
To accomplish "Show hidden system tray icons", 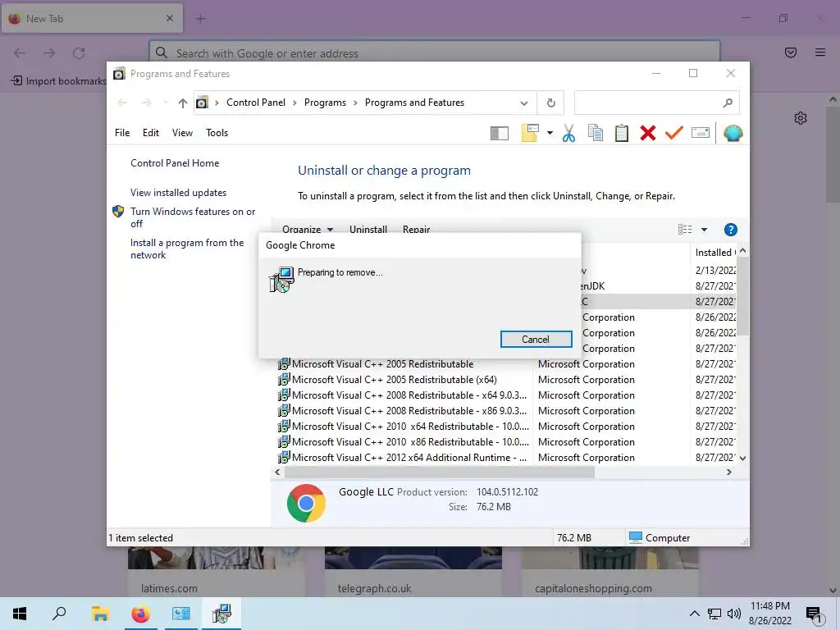I will pyautogui.click(x=694, y=614).
